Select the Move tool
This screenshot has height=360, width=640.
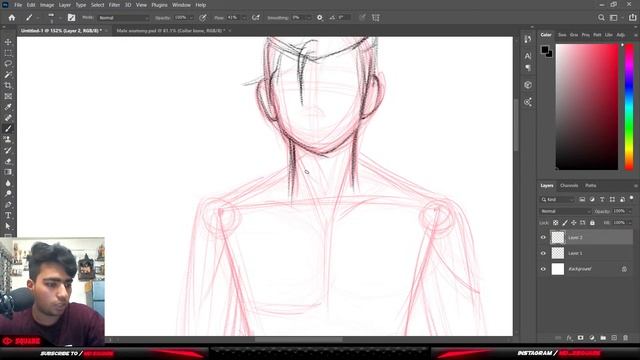(x=8, y=42)
